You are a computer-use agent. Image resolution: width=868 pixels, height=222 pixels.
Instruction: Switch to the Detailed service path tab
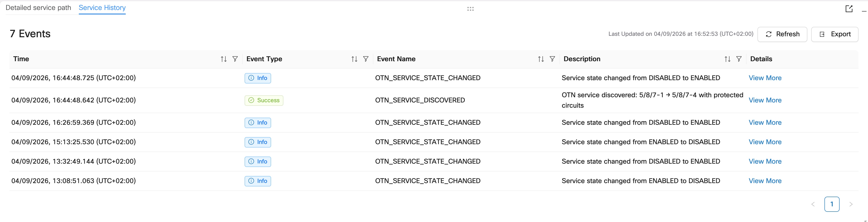[x=38, y=7]
